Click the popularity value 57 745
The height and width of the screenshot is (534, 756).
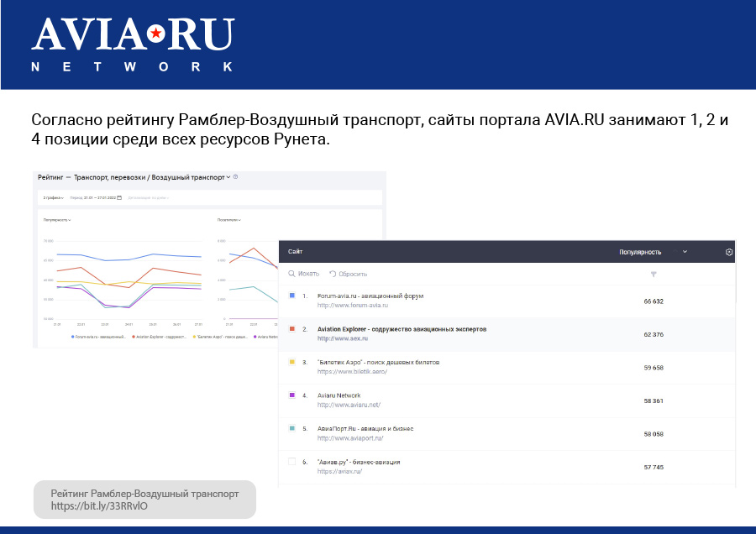654,468
